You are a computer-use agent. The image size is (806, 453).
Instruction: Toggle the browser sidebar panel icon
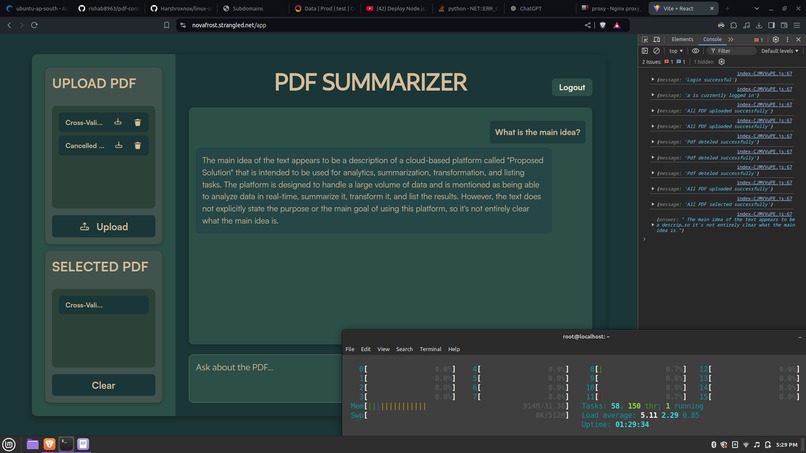pos(772,25)
